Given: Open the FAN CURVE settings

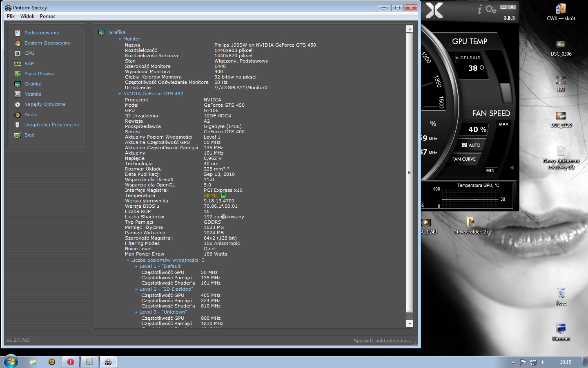Looking at the screenshot, I should (464, 159).
